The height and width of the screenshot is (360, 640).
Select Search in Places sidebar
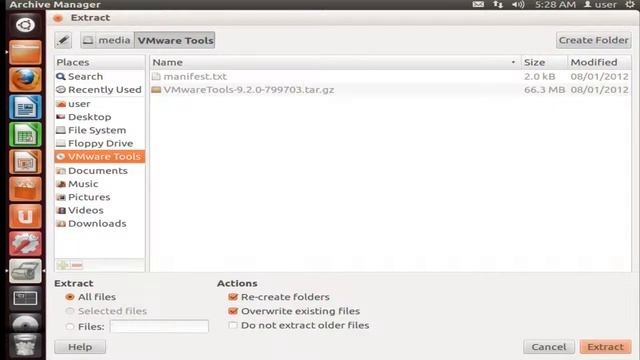(100, 76)
